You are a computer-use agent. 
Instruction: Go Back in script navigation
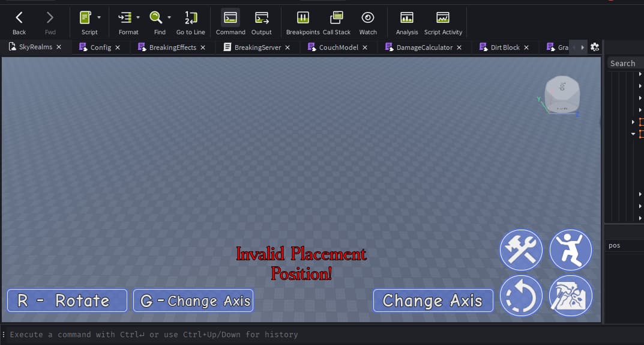pos(19,23)
